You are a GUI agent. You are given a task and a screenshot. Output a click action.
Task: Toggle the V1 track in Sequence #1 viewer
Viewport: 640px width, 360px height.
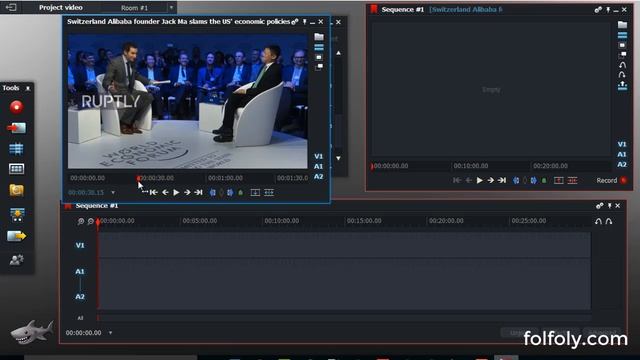pos(622,144)
